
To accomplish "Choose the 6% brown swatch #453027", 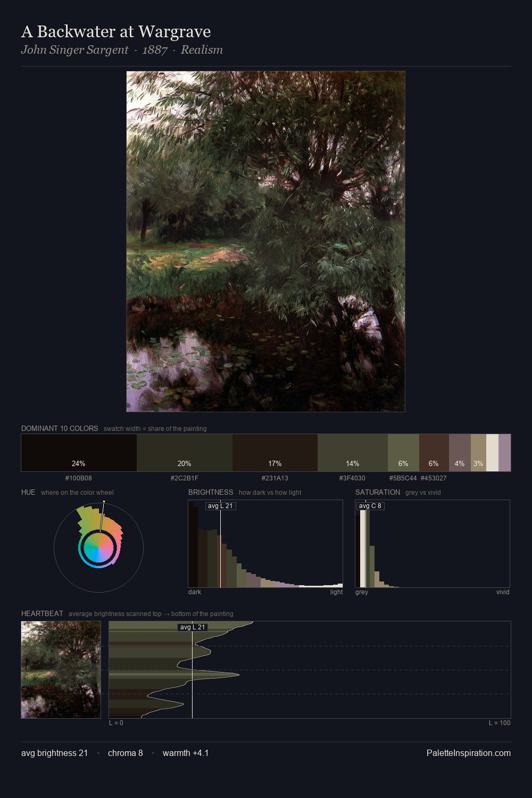I will 434,453.
